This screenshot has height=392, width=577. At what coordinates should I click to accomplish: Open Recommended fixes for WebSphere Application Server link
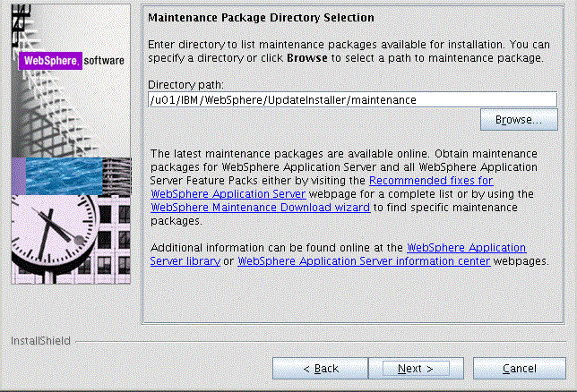431,181
